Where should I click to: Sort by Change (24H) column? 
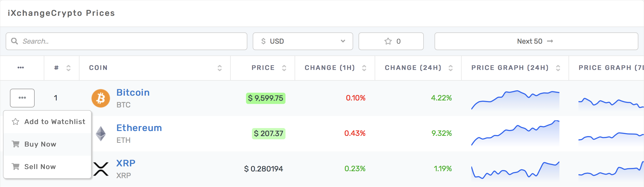click(x=450, y=68)
